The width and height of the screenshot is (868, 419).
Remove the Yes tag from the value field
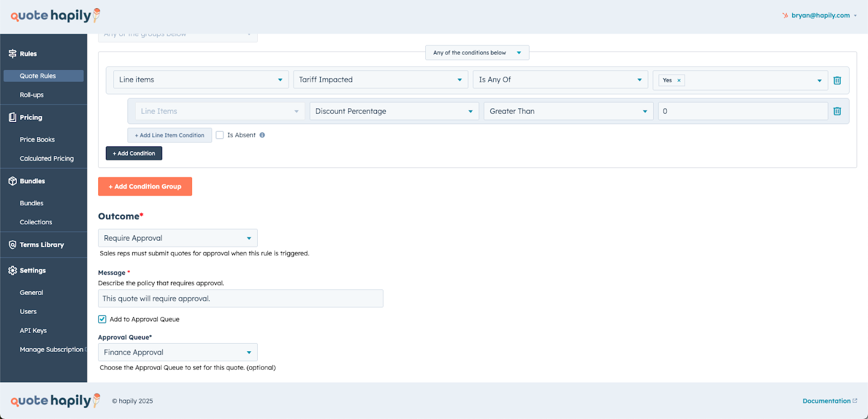(679, 80)
